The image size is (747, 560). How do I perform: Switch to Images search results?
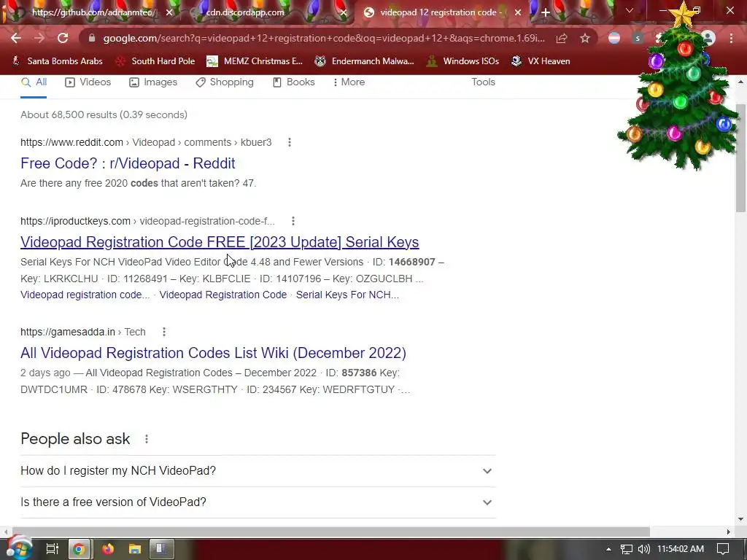(153, 82)
